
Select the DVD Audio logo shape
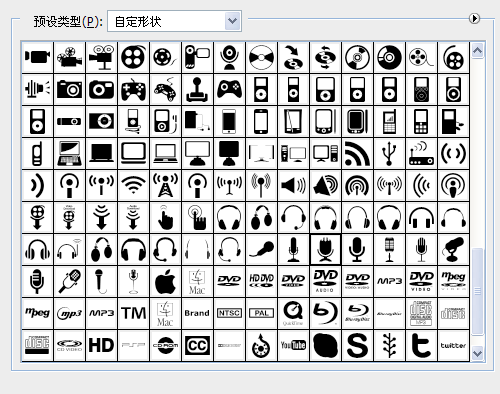[325, 281]
